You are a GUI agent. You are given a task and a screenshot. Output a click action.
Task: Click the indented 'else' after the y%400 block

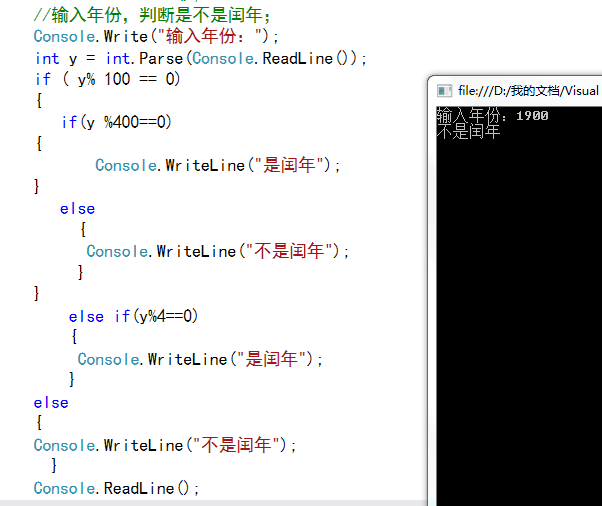coord(77,209)
